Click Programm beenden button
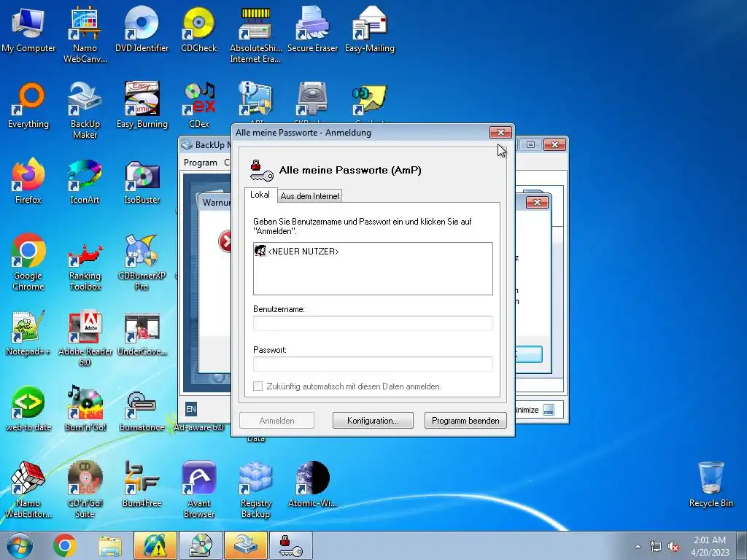 [465, 421]
